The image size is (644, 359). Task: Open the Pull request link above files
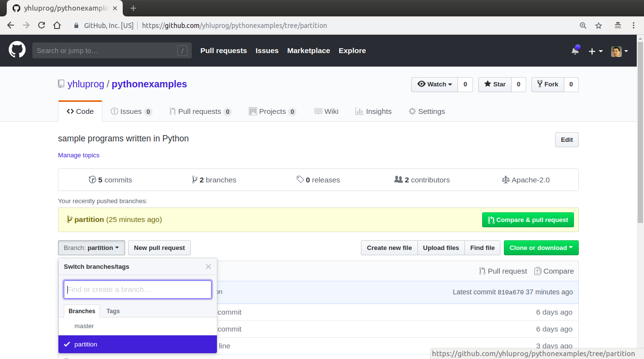click(503, 271)
